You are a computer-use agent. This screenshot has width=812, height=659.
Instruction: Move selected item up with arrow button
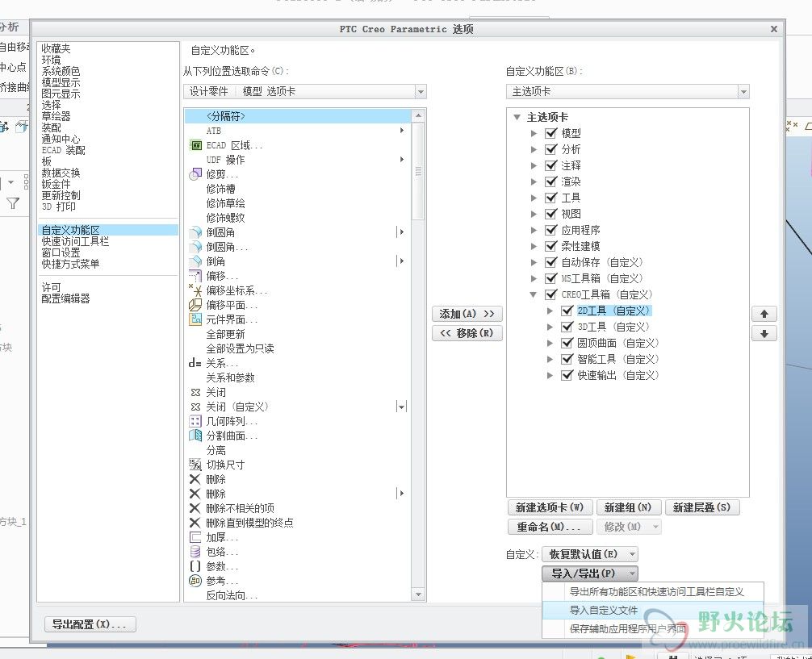[764, 314]
